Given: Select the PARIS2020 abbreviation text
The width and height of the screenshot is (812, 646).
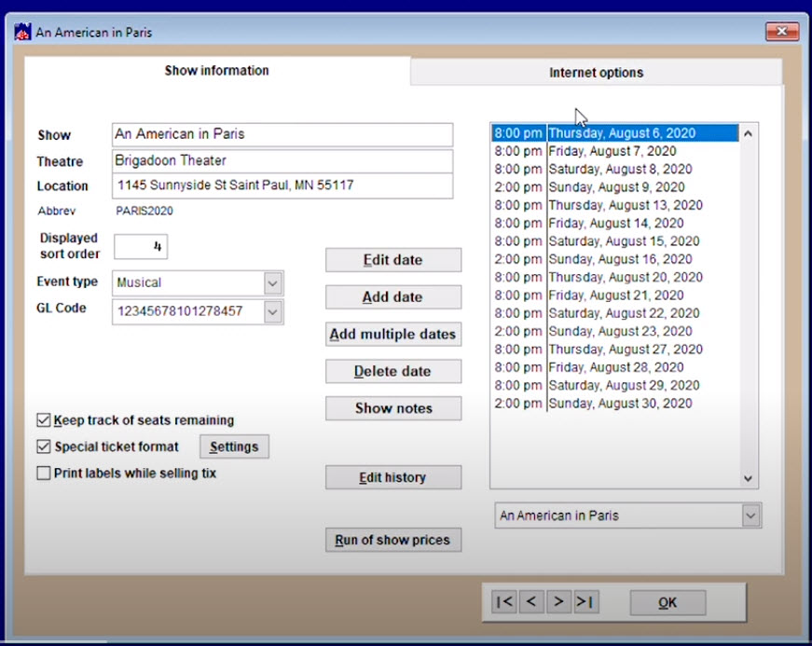Looking at the screenshot, I should [145, 212].
